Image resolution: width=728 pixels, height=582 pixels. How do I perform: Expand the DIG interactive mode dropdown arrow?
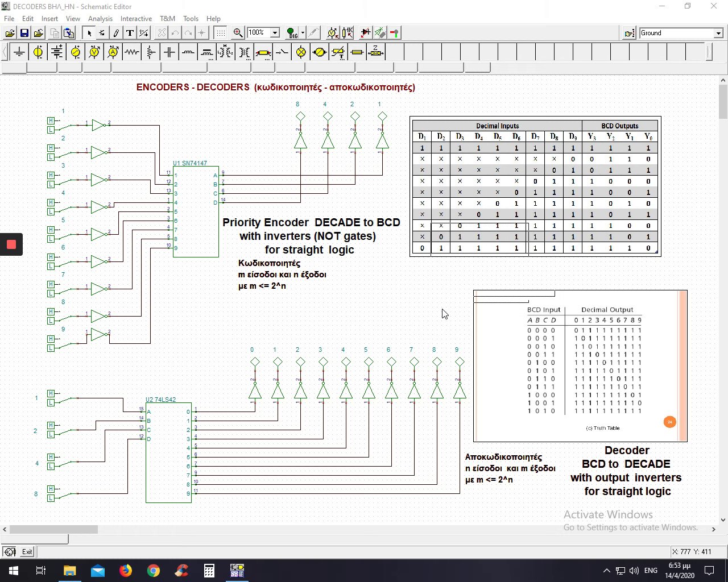coord(303,33)
